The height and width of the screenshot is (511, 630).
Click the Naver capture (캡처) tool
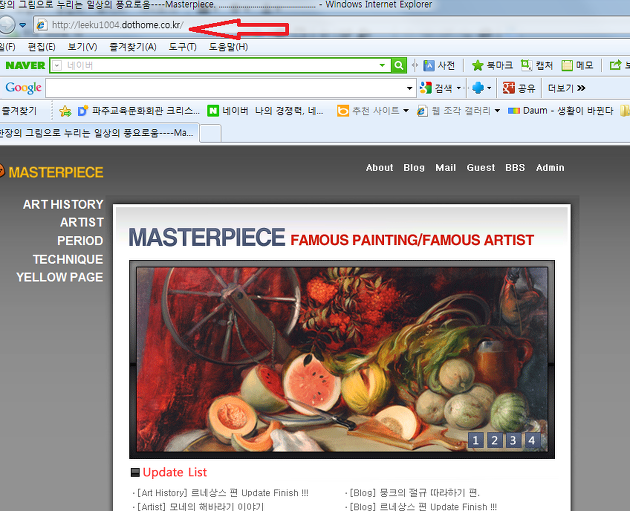537,65
